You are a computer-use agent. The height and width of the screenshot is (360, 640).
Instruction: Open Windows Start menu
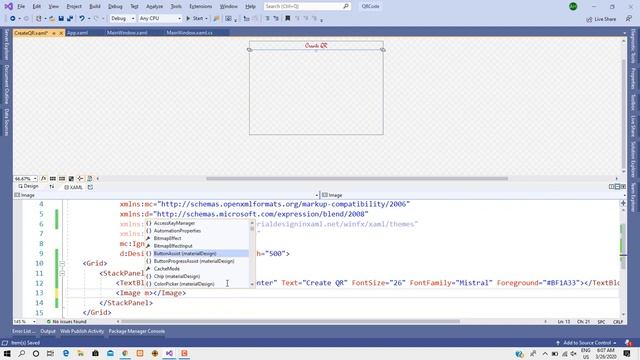(7, 353)
